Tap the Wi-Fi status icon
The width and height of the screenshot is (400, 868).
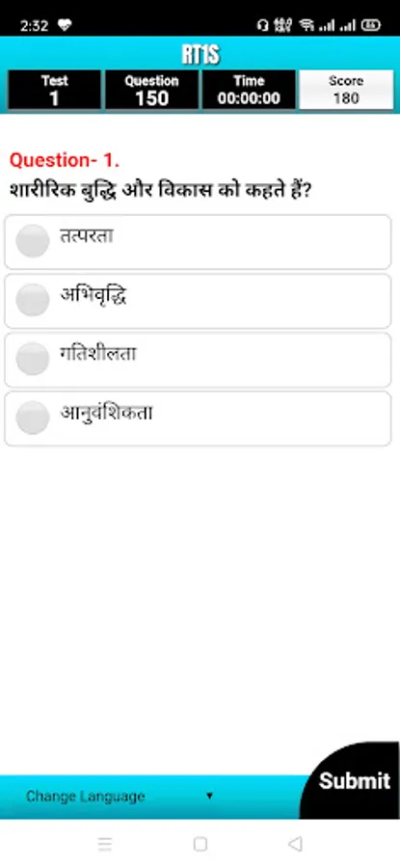[306, 25]
